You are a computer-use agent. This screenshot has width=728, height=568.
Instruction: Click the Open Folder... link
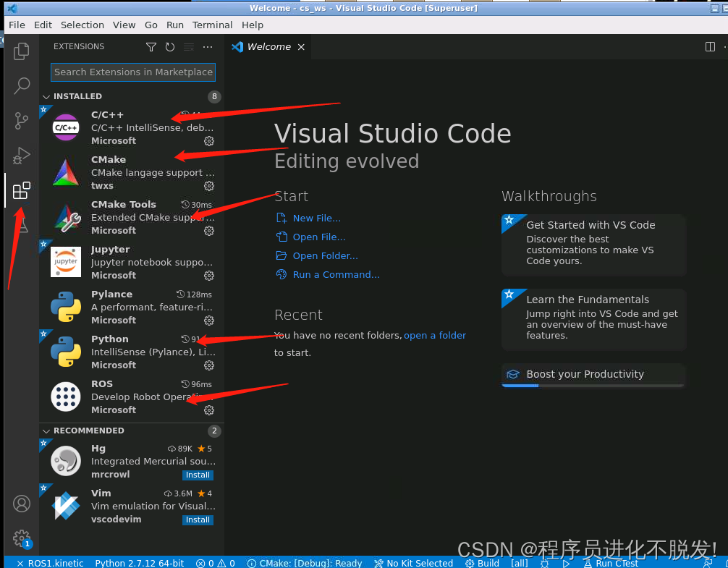click(x=325, y=255)
